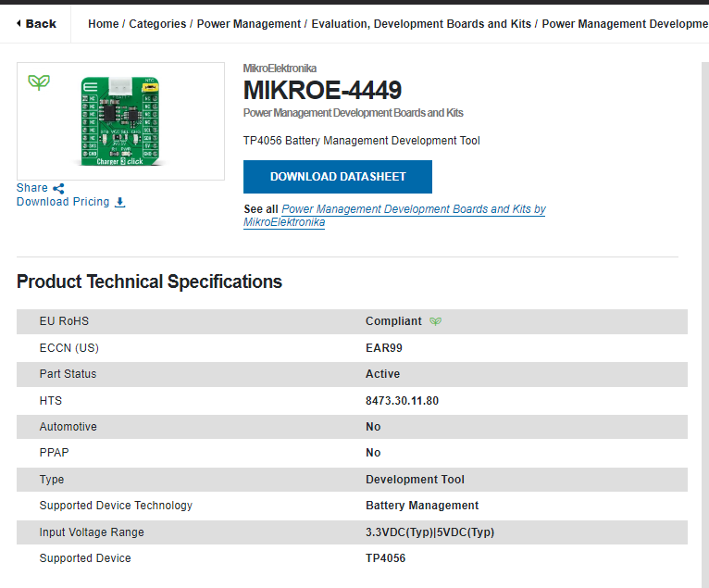The height and width of the screenshot is (588, 709).
Task: Click the Part Status row label
Action: coord(68,374)
